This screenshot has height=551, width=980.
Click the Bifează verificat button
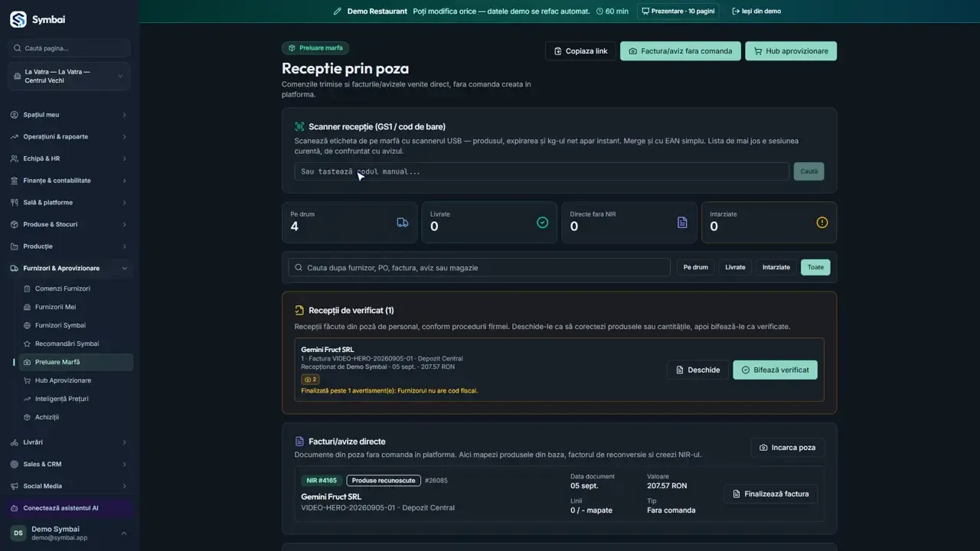775,370
